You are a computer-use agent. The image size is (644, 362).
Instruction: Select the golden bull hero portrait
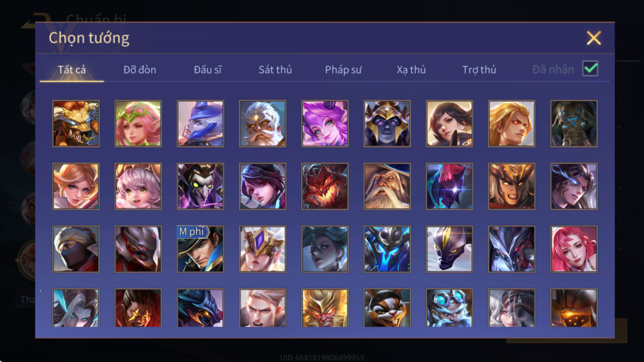click(x=76, y=124)
